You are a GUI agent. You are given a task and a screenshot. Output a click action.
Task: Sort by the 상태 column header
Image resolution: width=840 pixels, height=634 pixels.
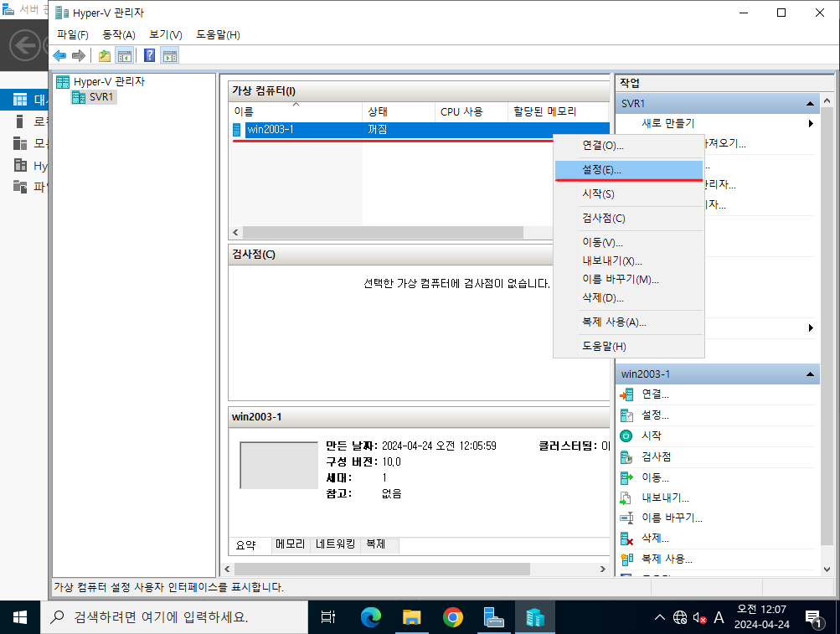click(398, 111)
